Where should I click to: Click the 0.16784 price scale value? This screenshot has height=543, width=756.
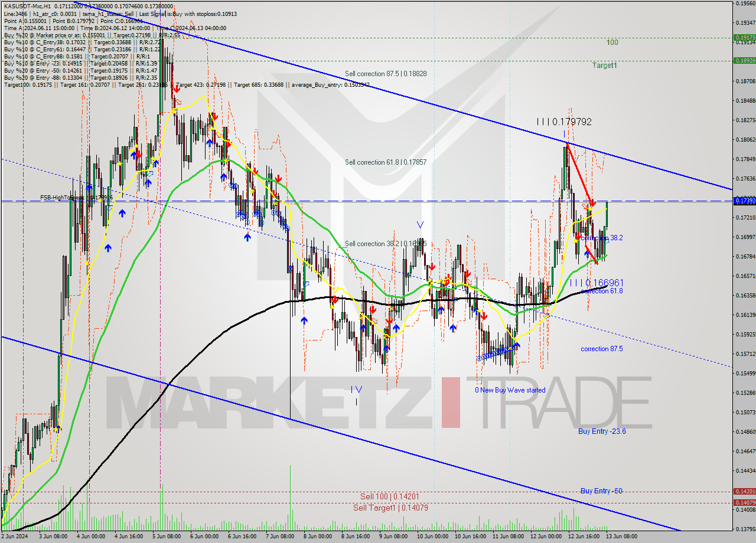[x=745, y=256]
